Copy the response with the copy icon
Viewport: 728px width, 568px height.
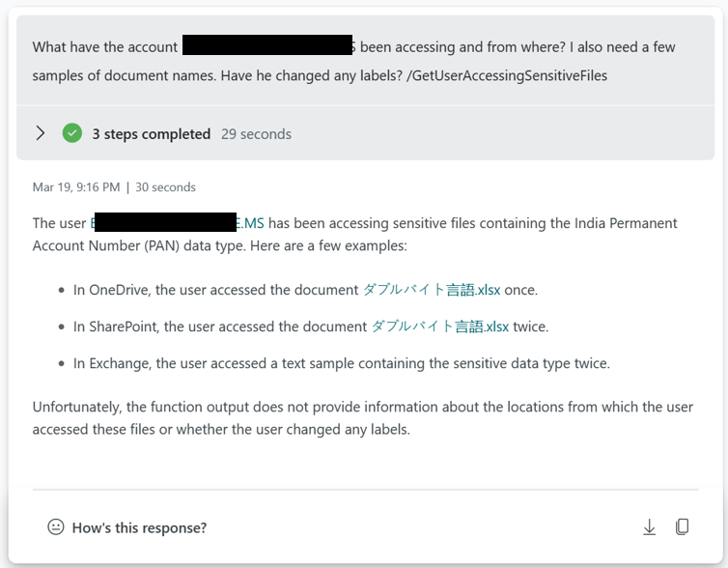[x=682, y=527]
